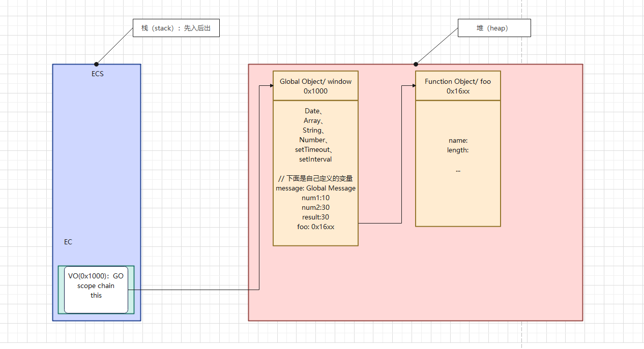The width and height of the screenshot is (644, 349).
Task: Click the result:30 line
Action: [x=315, y=217]
